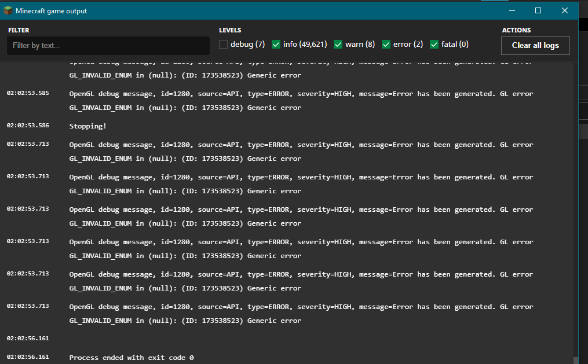This screenshot has height=364, width=588.
Task: Minimize the Minecraft game output window
Action: [512, 10]
